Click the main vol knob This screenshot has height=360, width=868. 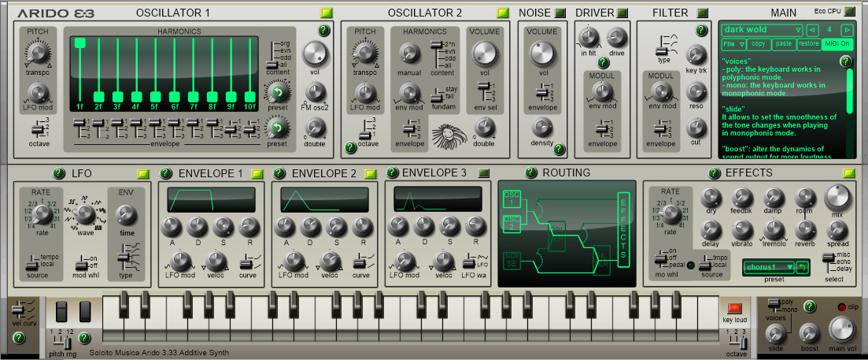[841, 330]
